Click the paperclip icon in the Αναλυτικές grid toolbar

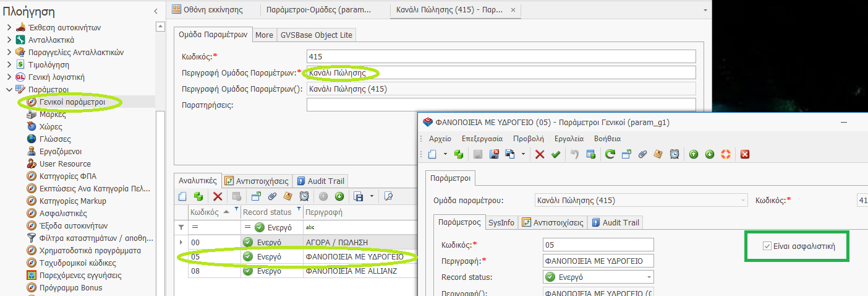click(272, 196)
